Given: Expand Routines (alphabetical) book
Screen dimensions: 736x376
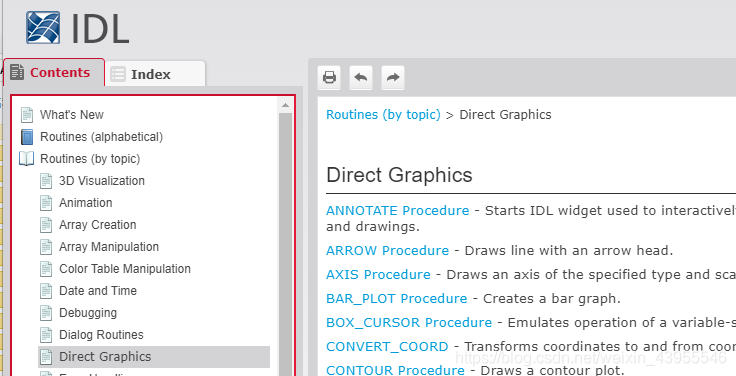Looking at the screenshot, I should (27, 137).
